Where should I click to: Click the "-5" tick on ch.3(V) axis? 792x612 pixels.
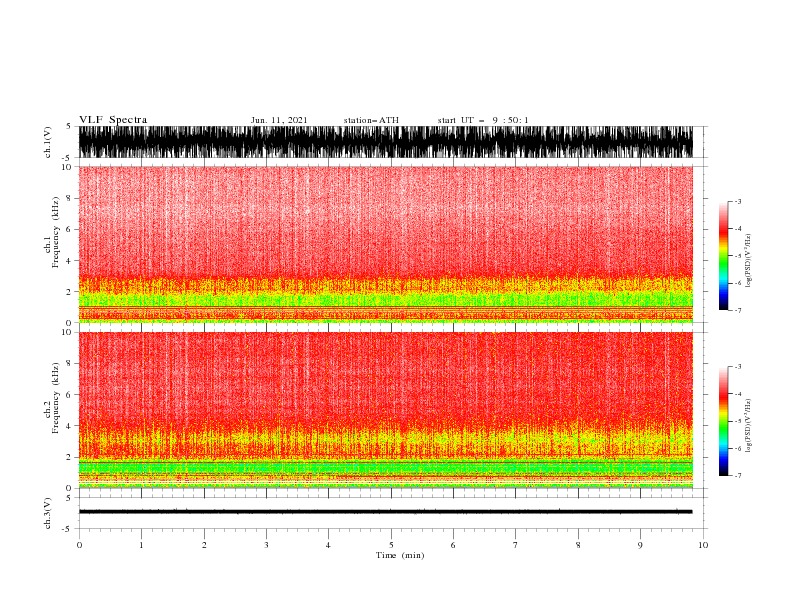[x=68, y=529]
